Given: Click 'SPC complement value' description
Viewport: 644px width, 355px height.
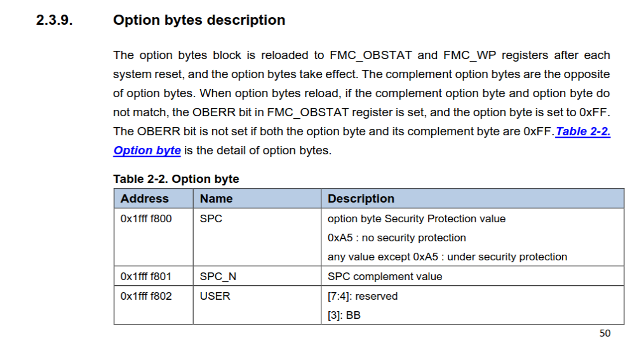Looking at the screenshot, I should pyautogui.click(x=385, y=276).
